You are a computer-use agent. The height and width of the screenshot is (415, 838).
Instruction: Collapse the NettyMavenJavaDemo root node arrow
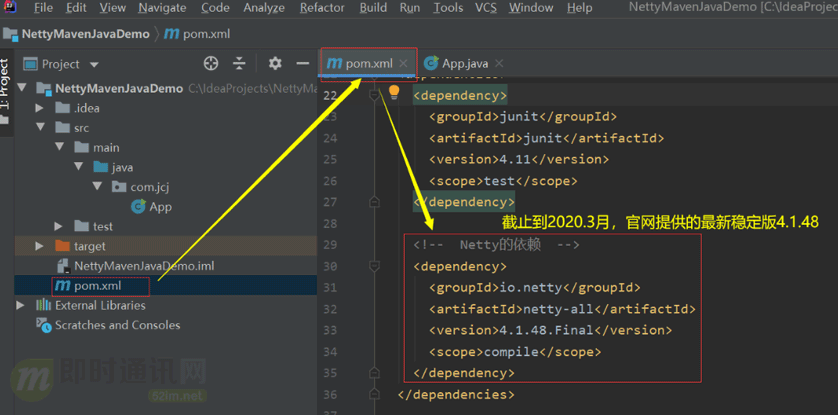click(x=21, y=88)
